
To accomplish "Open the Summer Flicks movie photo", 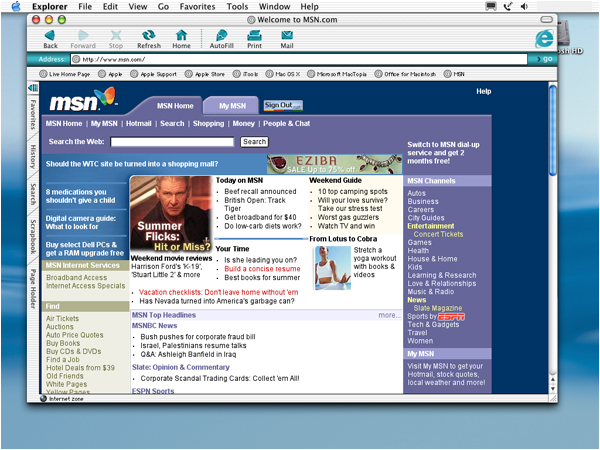I will [x=171, y=214].
